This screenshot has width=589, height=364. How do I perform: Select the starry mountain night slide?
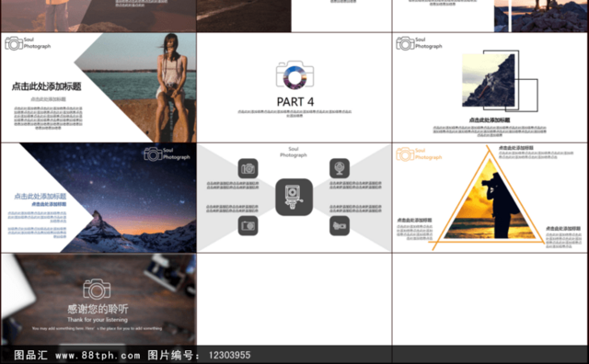point(98,198)
